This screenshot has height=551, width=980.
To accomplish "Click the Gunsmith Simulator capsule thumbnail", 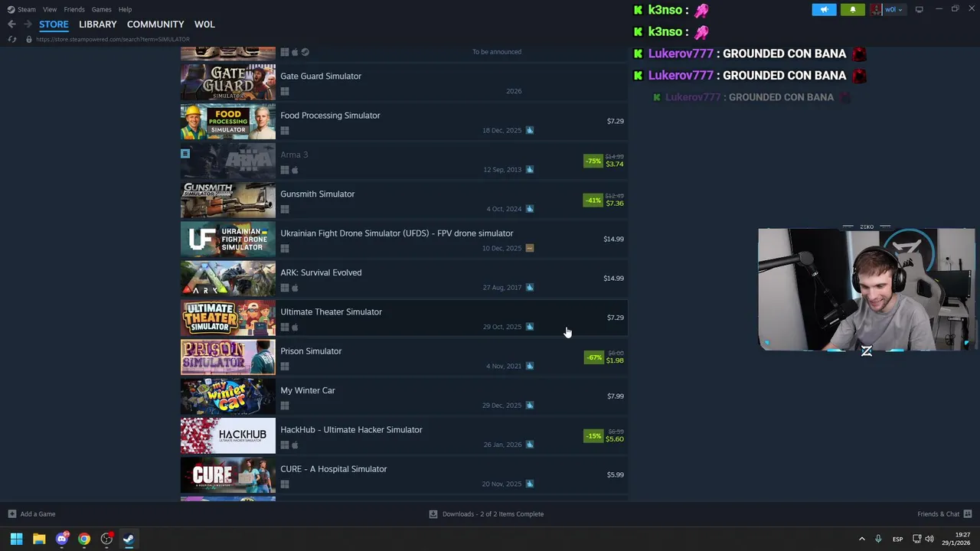I will [x=228, y=200].
